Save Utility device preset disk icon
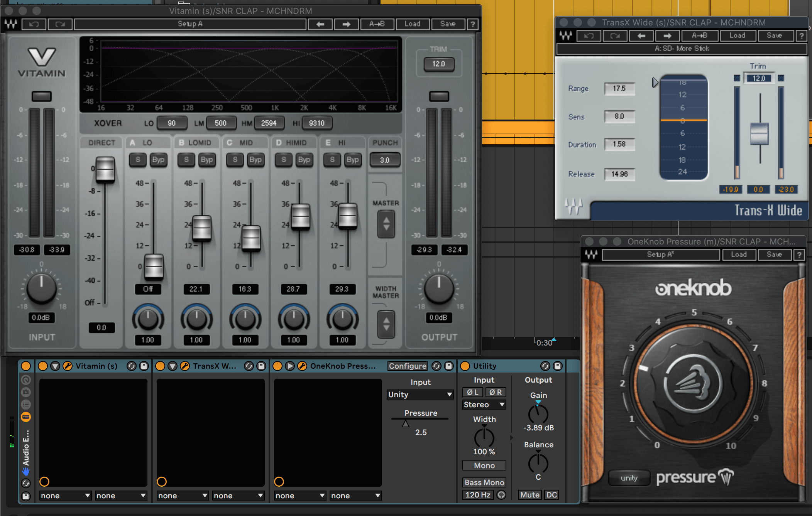Screen dimensions: 812x516 tap(558, 366)
